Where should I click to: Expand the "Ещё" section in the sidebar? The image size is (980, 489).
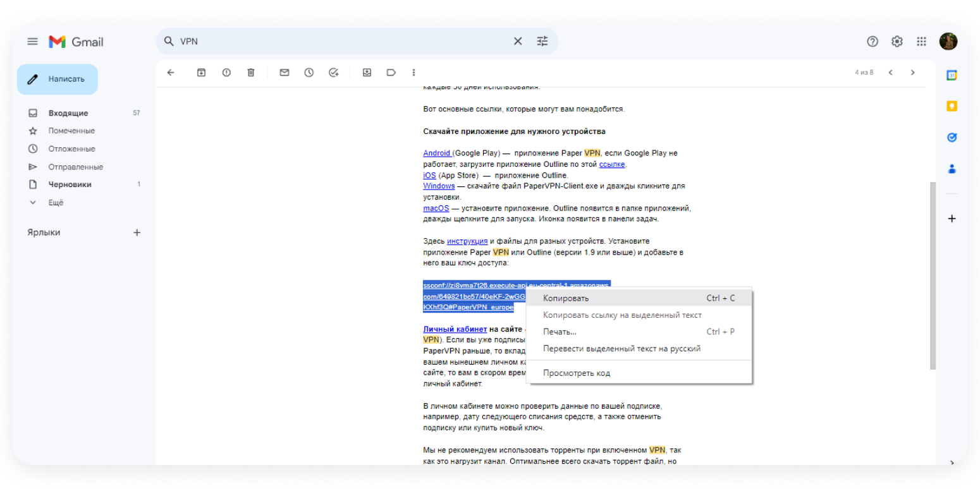(56, 203)
